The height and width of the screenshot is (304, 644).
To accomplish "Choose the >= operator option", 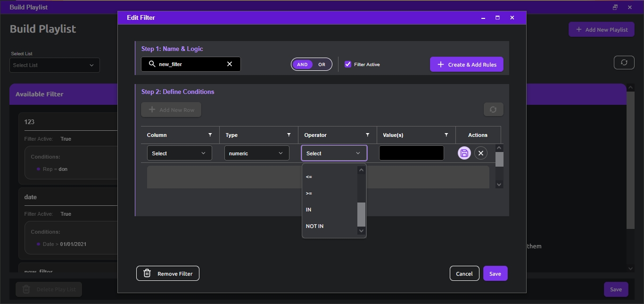I will 330,193.
